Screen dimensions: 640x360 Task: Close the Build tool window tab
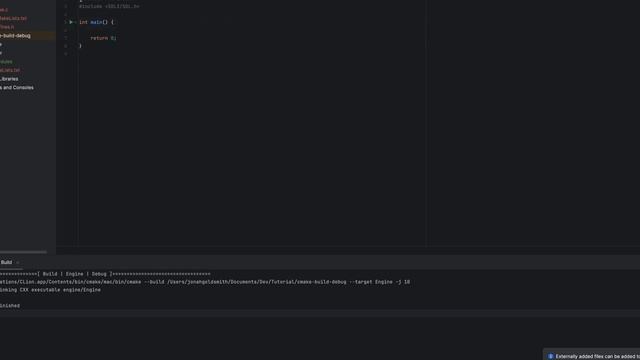pyautogui.click(x=18, y=262)
